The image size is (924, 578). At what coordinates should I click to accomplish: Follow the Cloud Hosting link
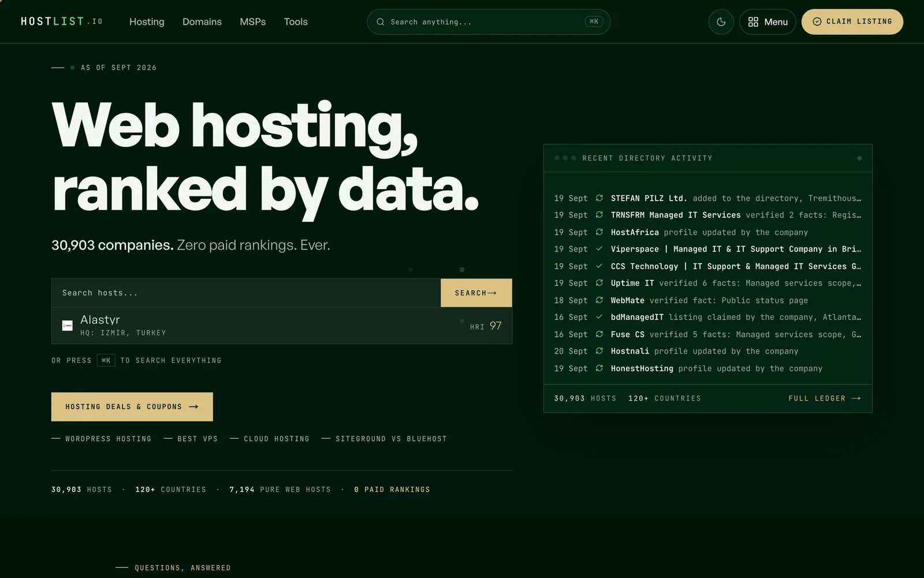tap(270, 439)
